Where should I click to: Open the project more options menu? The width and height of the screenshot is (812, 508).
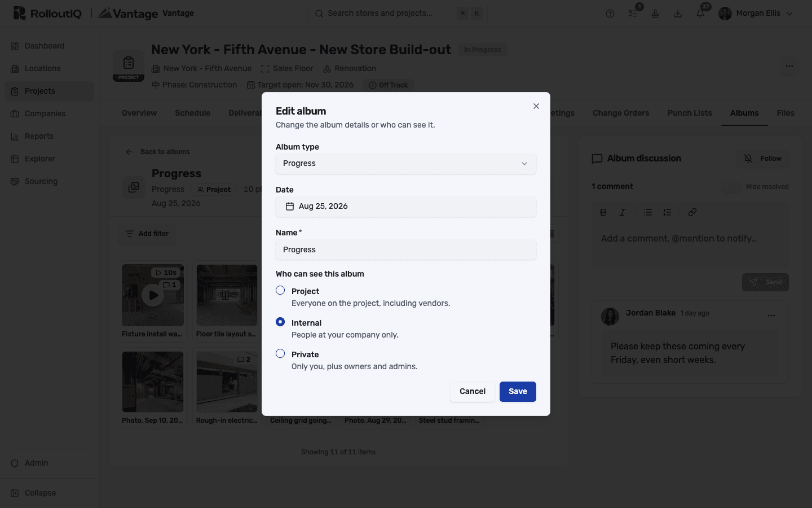(789, 66)
